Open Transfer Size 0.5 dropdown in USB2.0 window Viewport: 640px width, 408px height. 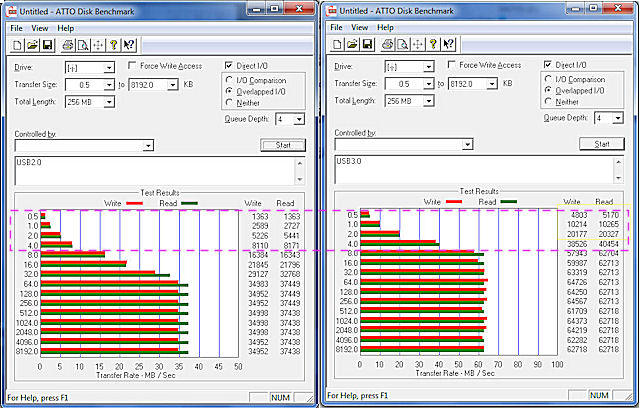[109, 85]
